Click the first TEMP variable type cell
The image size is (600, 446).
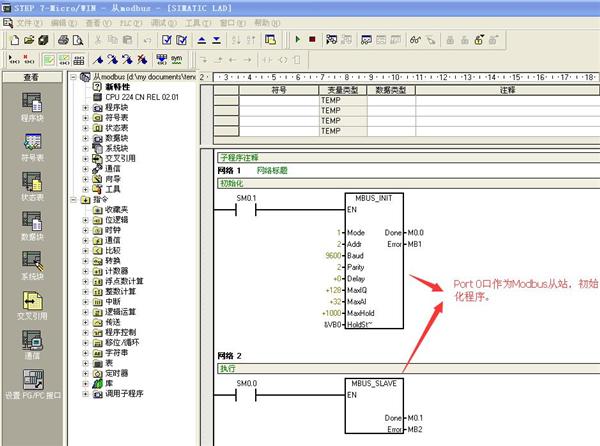[342, 100]
